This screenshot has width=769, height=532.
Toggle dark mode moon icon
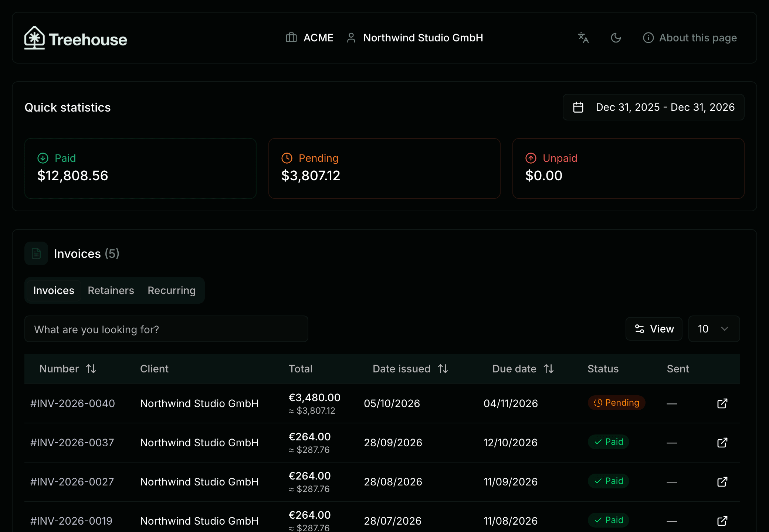616,38
